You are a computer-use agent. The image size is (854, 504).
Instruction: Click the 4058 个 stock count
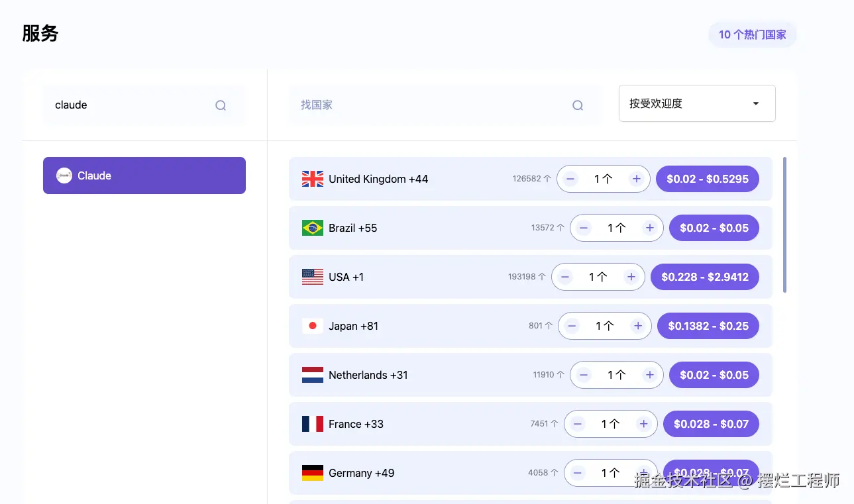point(543,473)
